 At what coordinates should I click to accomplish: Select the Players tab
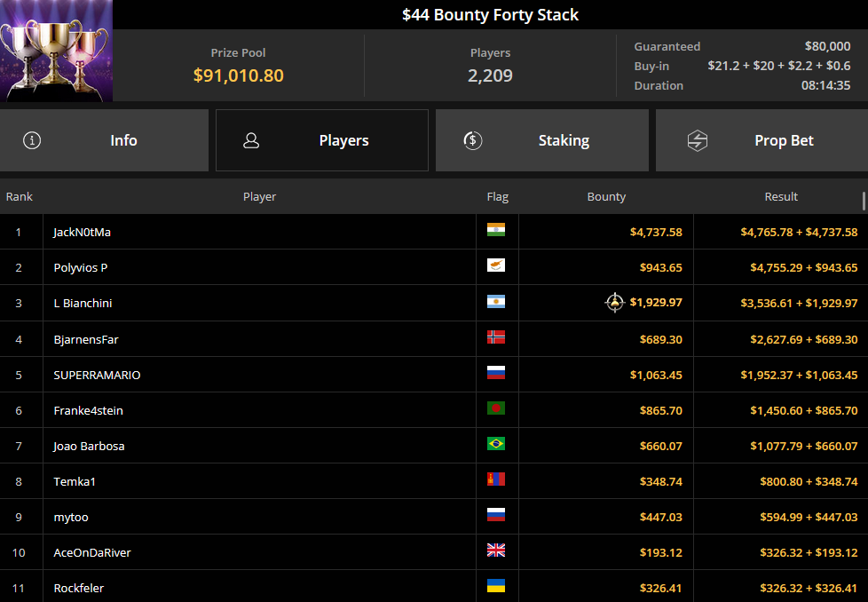click(321, 140)
